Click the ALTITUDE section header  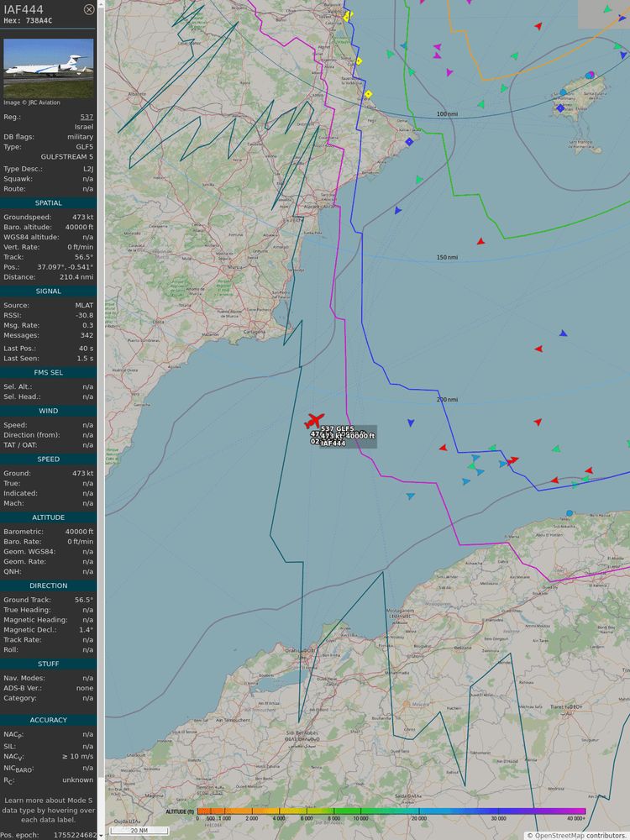click(48, 517)
